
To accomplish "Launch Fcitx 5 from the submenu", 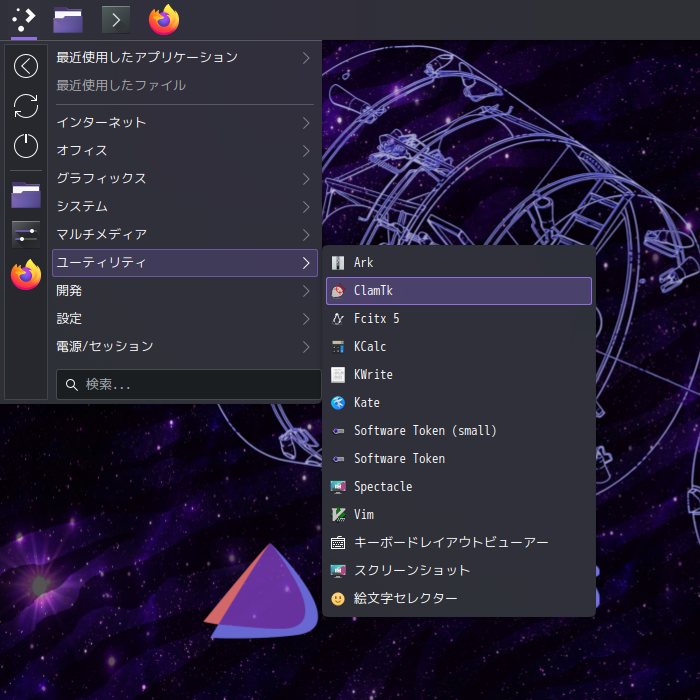I will [x=459, y=319].
